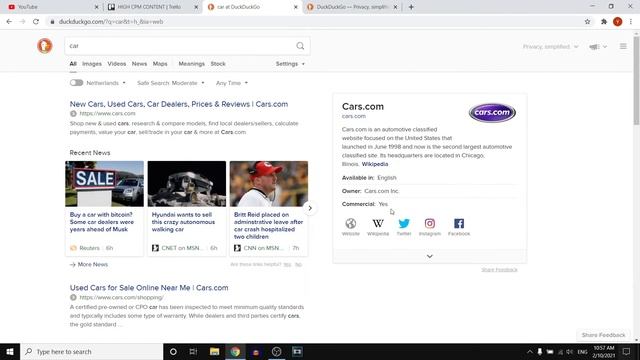Open File Explorer from taskbar

(214, 351)
